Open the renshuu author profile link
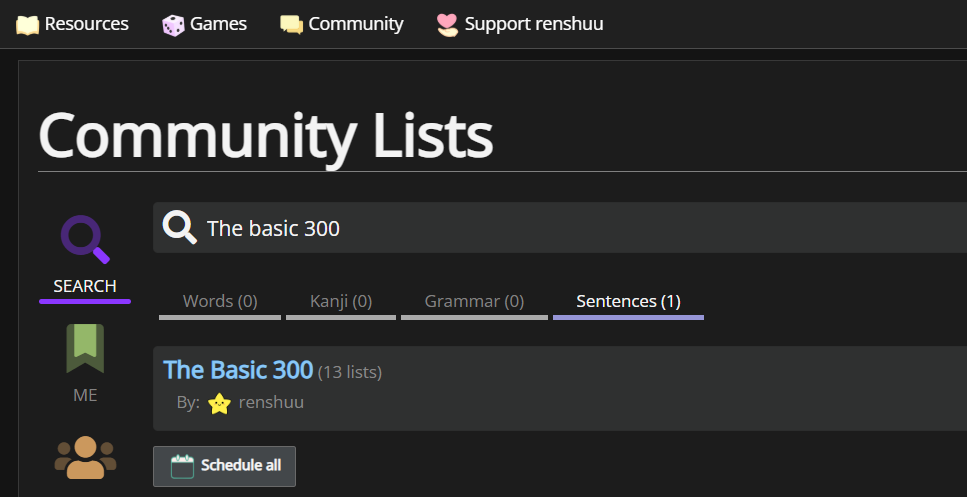This screenshot has width=967, height=497. click(271, 403)
